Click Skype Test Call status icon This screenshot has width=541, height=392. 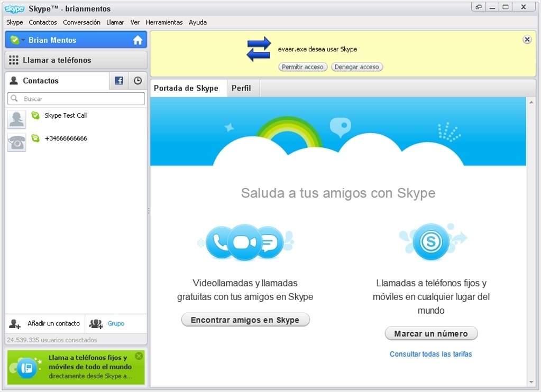pos(35,116)
